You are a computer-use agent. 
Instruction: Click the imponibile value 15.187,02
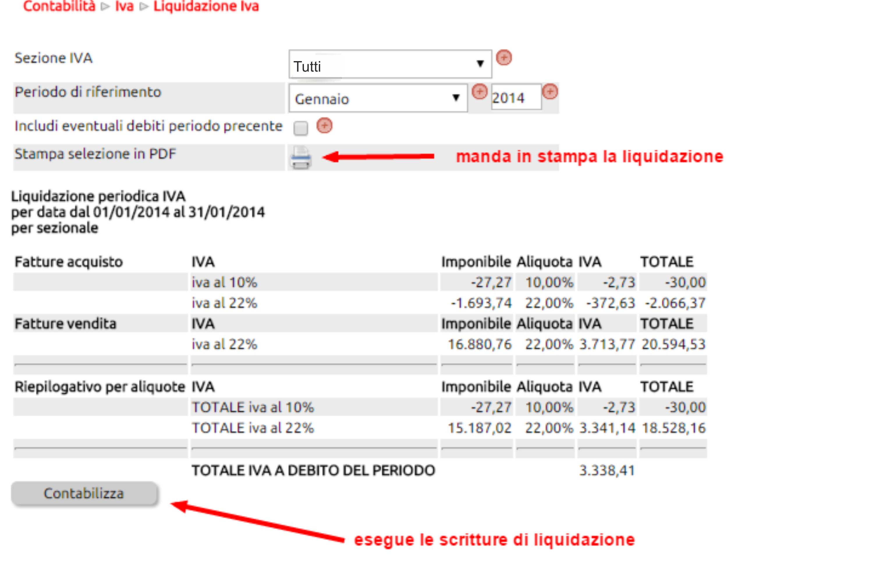pos(480,428)
